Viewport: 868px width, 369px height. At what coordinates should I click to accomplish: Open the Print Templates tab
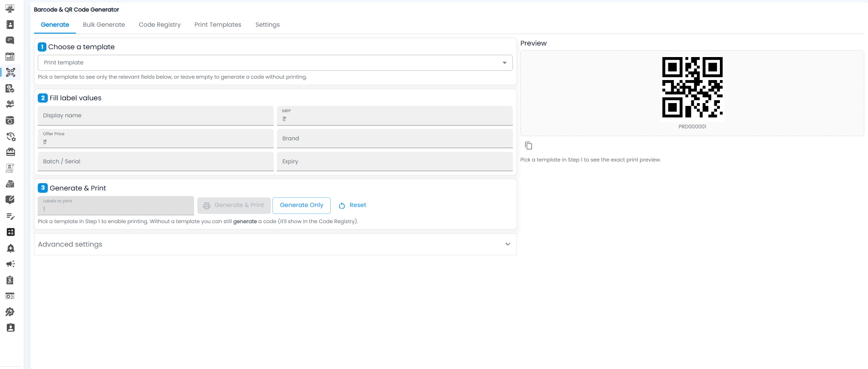point(218,25)
